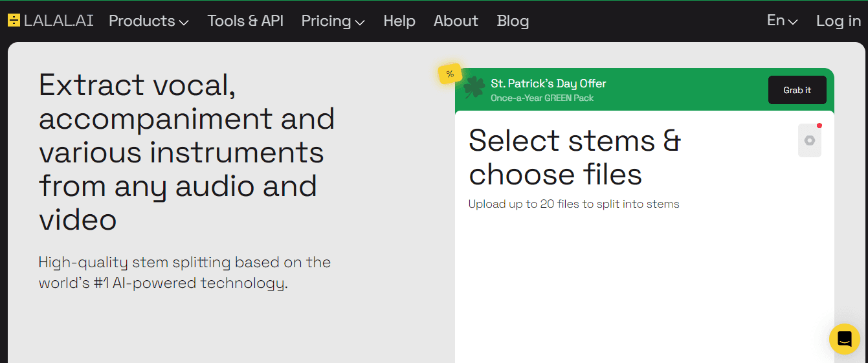Open the settings gear with red dot
The width and height of the screenshot is (868, 363).
click(809, 140)
